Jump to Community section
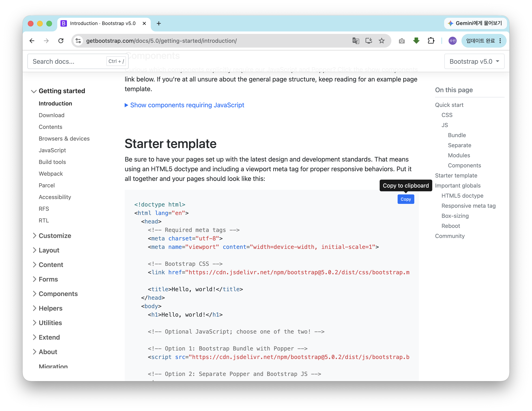The width and height of the screenshot is (532, 411). 450,236
